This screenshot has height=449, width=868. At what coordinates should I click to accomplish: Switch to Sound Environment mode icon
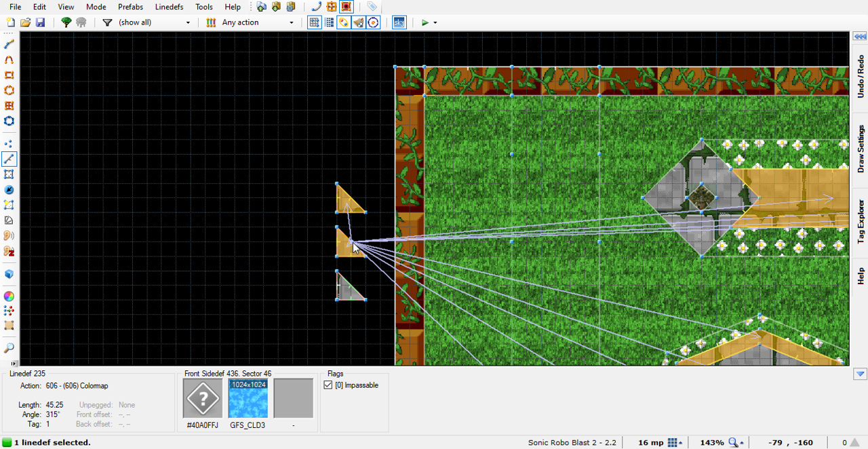pyautogui.click(x=9, y=252)
